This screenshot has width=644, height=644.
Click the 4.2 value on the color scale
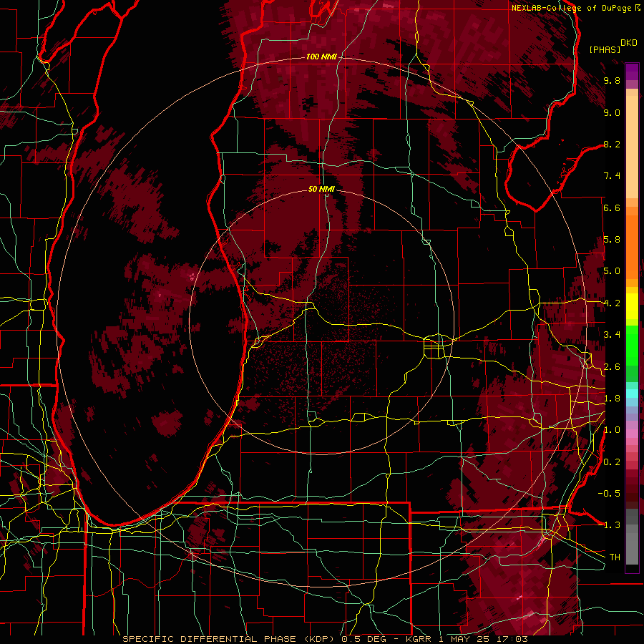(612, 303)
